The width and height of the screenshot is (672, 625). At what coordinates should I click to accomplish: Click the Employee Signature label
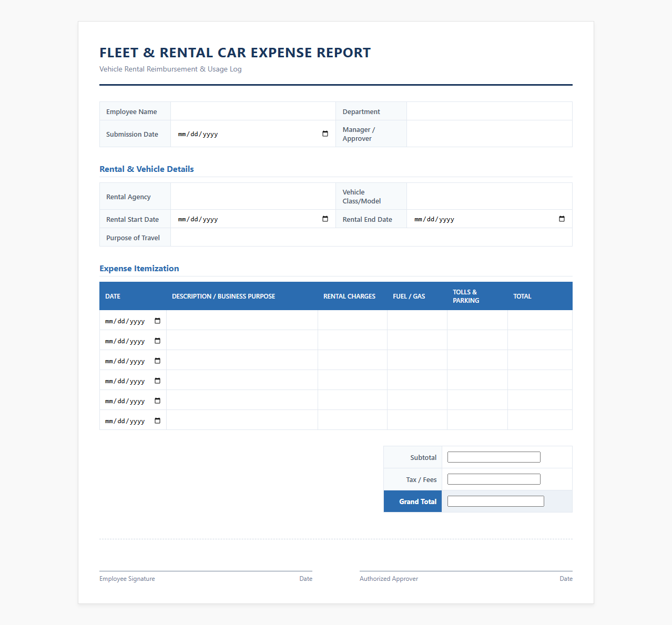click(x=127, y=579)
